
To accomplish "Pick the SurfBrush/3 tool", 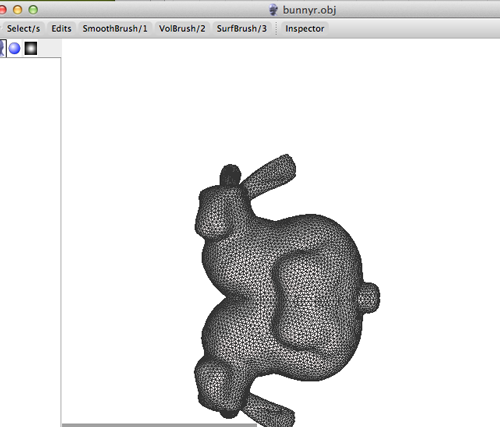I will click(242, 29).
